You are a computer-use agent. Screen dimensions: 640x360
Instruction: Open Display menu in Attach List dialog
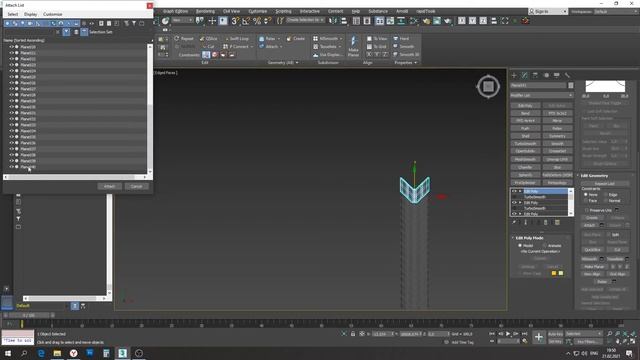[31, 14]
